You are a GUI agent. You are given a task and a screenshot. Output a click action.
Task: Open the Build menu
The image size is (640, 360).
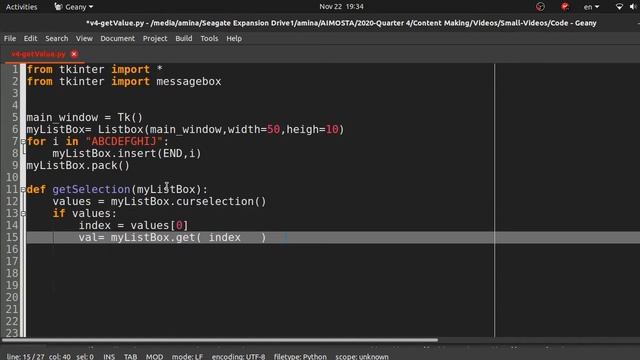pyautogui.click(x=184, y=38)
